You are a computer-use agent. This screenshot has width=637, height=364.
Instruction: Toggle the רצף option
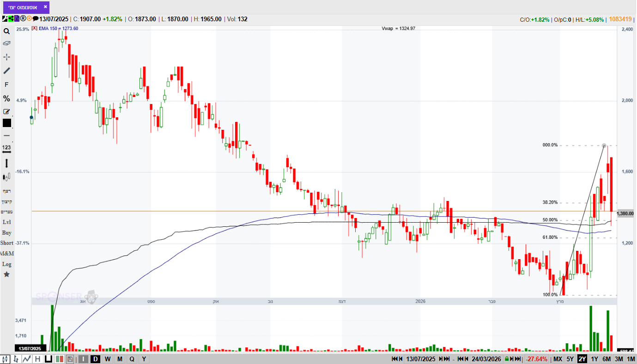(x=6, y=191)
